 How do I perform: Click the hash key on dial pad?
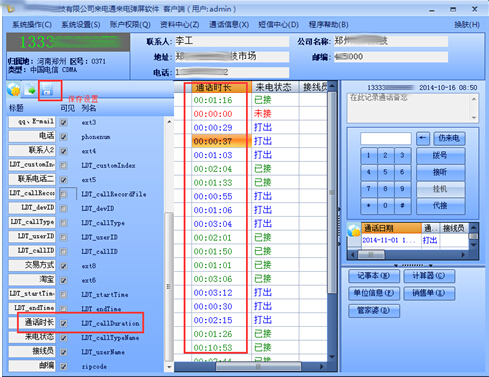click(402, 205)
